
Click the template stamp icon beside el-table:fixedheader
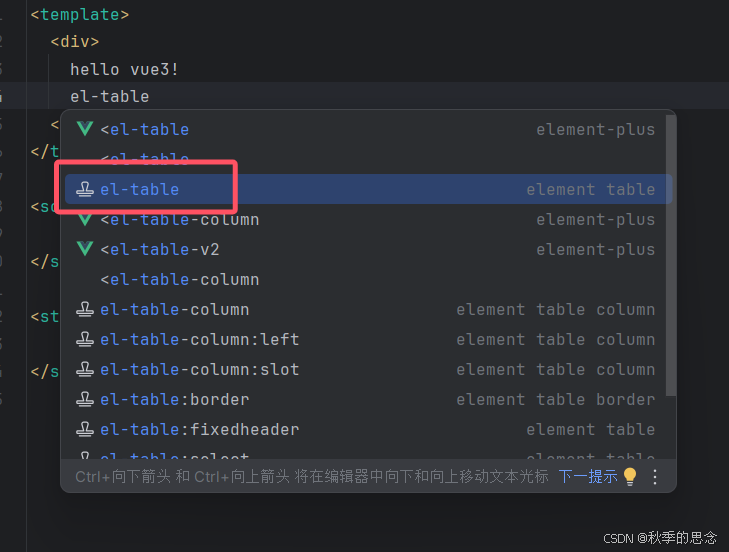point(85,429)
